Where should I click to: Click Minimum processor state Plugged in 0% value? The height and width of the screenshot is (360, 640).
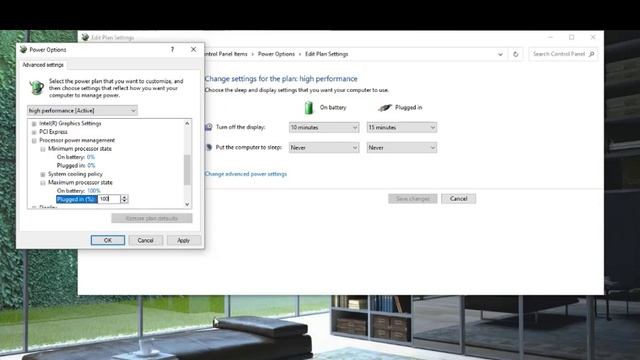[x=91, y=166]
